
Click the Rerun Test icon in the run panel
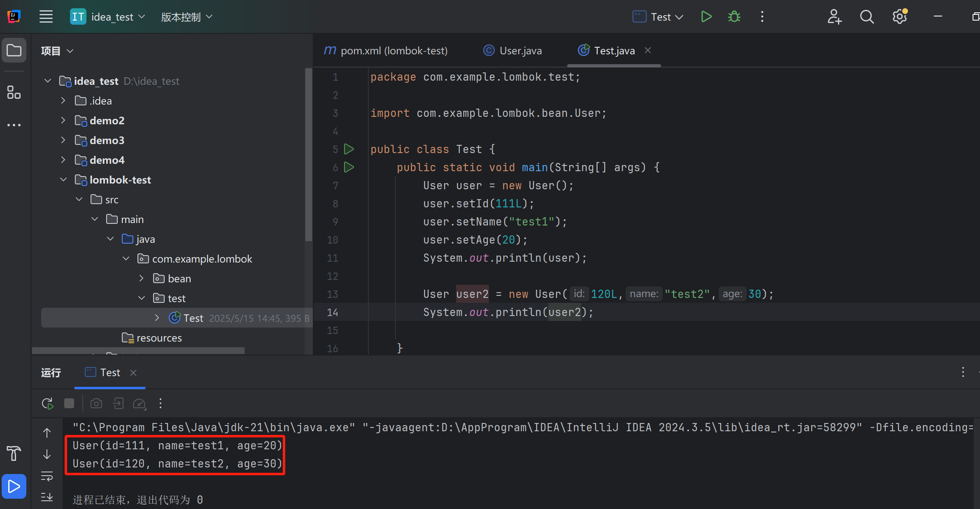47,404
